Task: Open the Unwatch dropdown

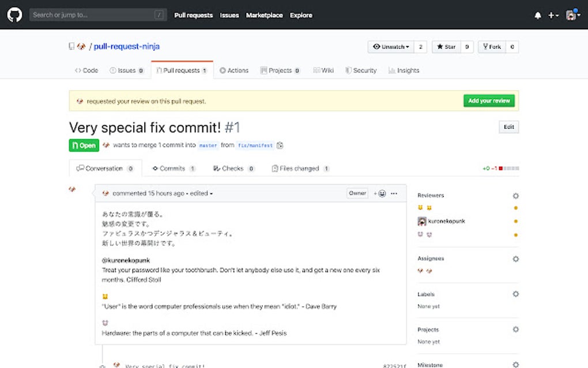Action: click(x=390, y=47)
